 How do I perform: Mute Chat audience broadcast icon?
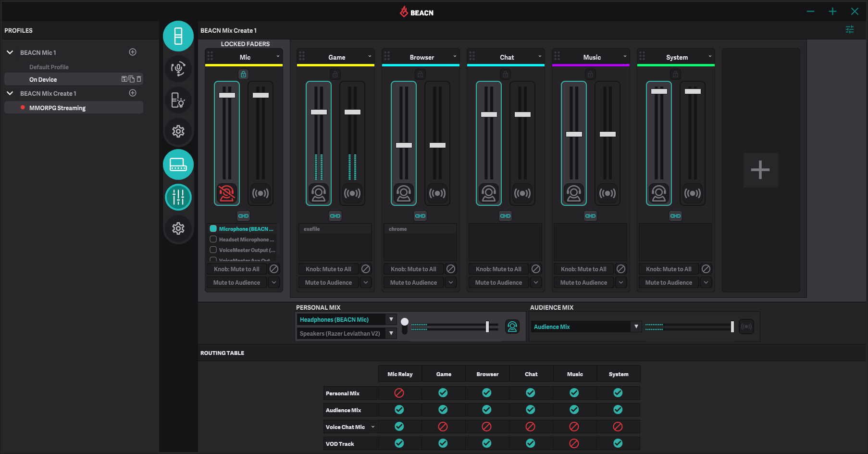pos(522,193)
